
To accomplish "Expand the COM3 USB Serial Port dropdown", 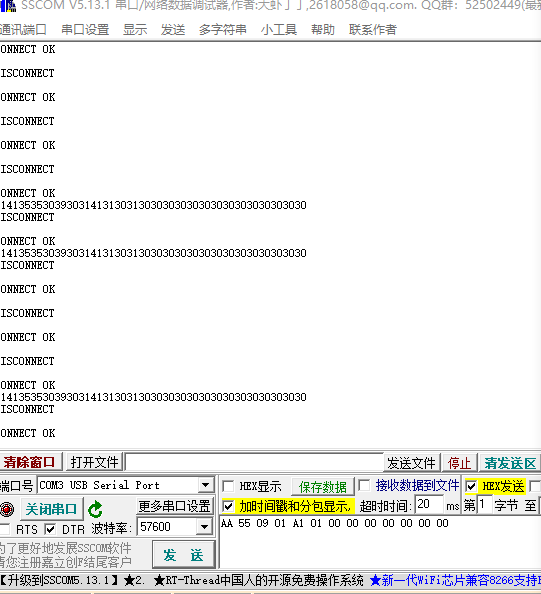I will [x=205, y=485].
